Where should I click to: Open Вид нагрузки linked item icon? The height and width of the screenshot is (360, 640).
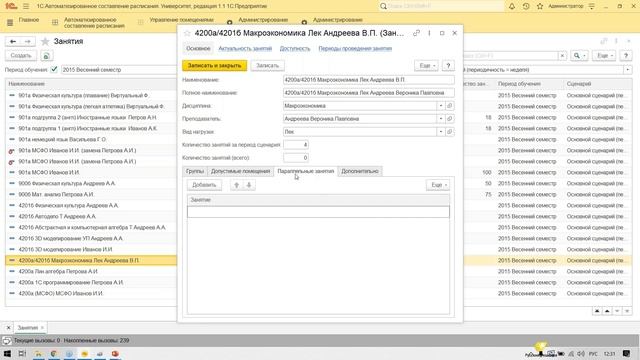449,132
